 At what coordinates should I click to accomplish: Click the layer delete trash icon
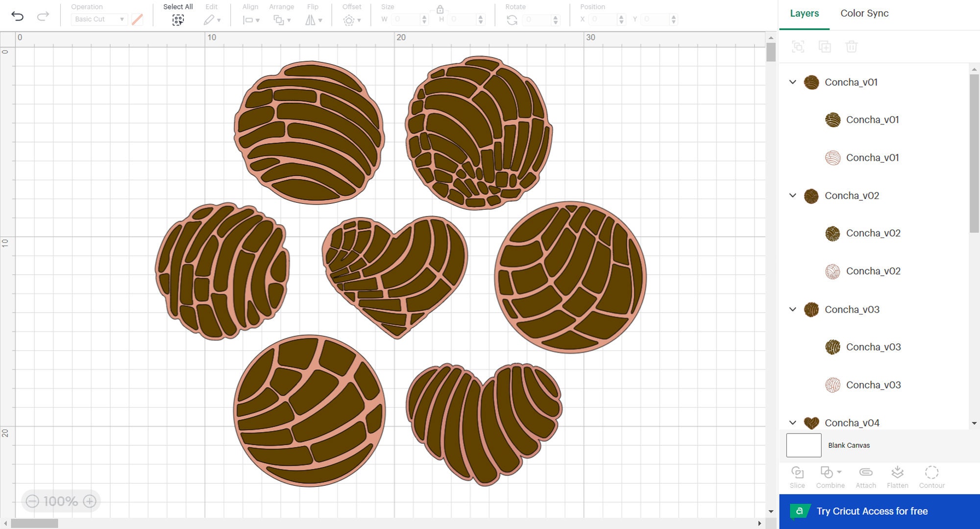852,47
